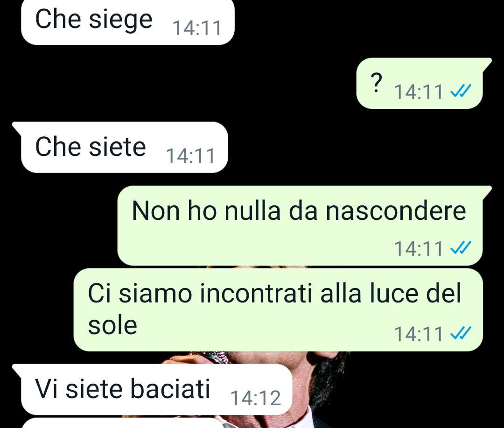Tap the 14:11 timestamp of 'Che siege'
The height and width of the screenshot is (428, 504).
pyautogui.click(x=197, y=28)
